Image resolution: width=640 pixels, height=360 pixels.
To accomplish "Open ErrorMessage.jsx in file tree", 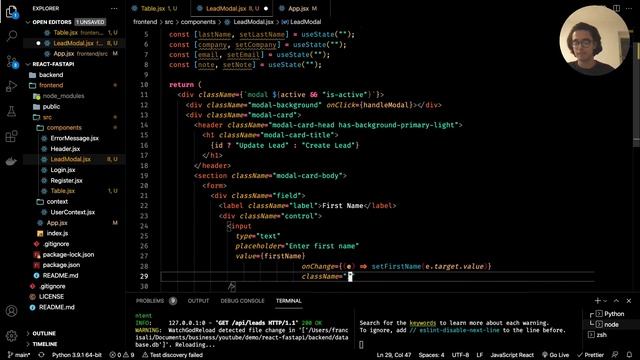I will tap(74, 138).
